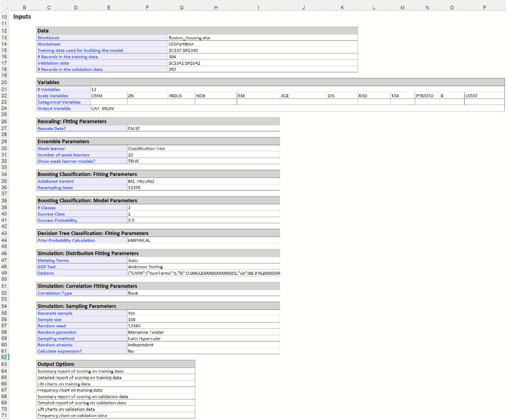Viewport: 508px width, 420px height.
Task: Click the Mersenne Twister generator cell
Action: point(146,332)
